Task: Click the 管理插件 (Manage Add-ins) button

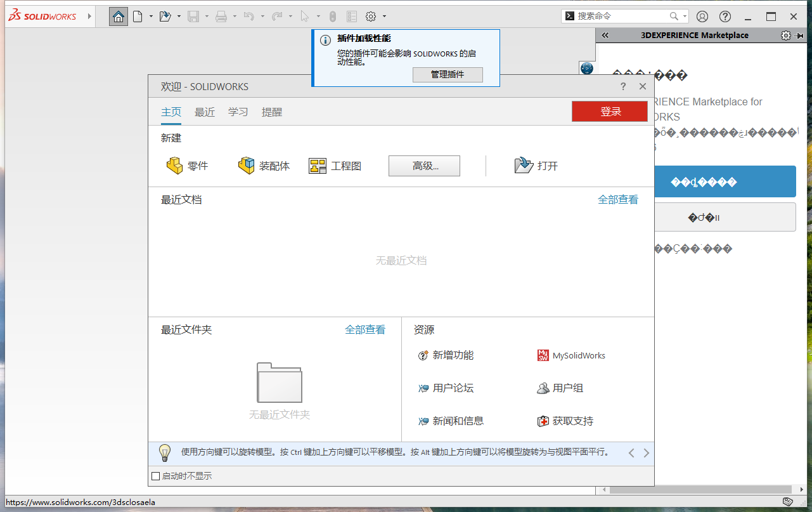Action: [x=448, y=74]
